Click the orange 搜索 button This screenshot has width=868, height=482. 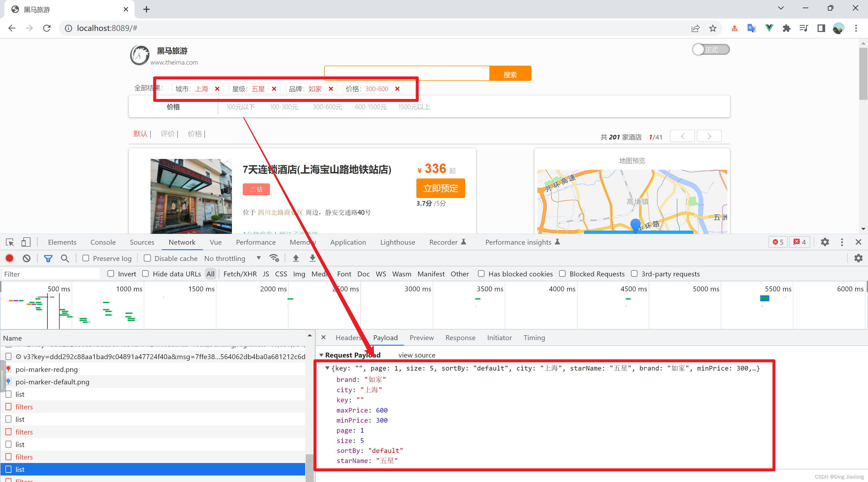pyautogui.click(x=510, y=74)
